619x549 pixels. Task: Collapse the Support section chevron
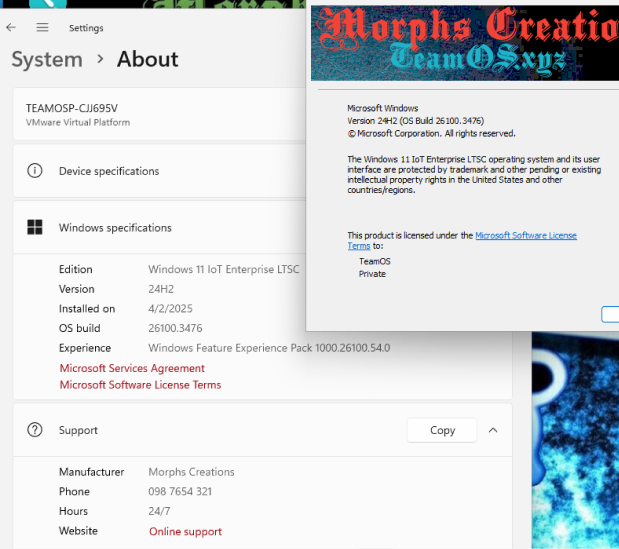pos(493,430)
